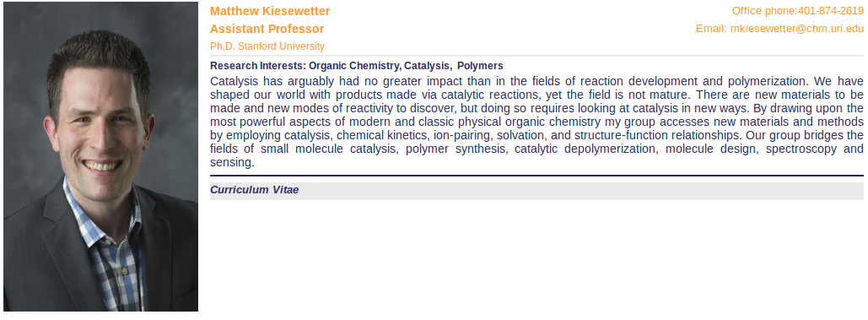The image size is (868, 320).
Task: Click the Email: label text
Action: 711,29
